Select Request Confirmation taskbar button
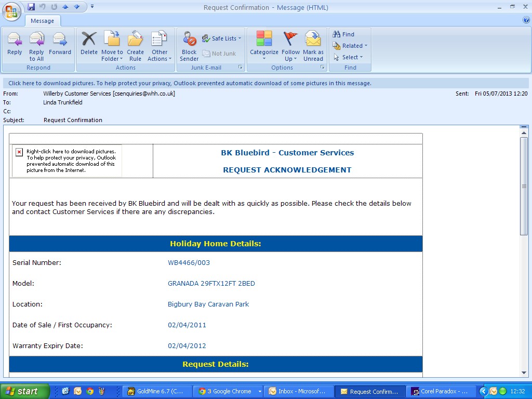This screenshot has height=399, width=532. click(x=370, y=391)
